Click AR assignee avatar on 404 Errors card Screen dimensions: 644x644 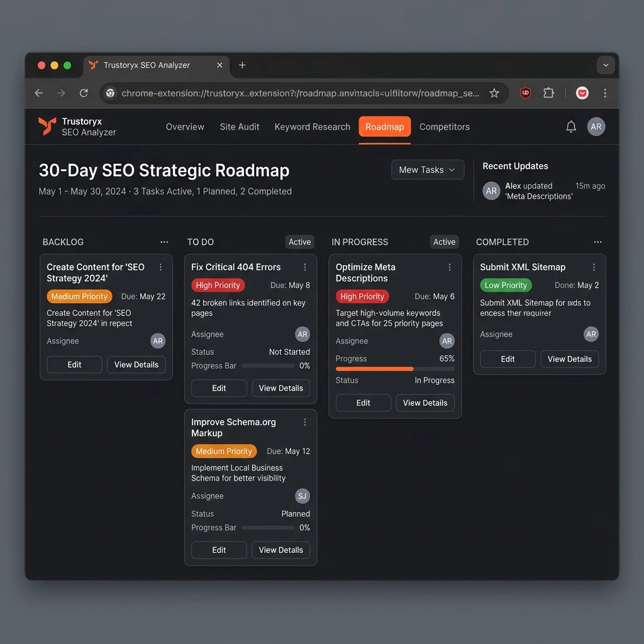tap(303, 335)
